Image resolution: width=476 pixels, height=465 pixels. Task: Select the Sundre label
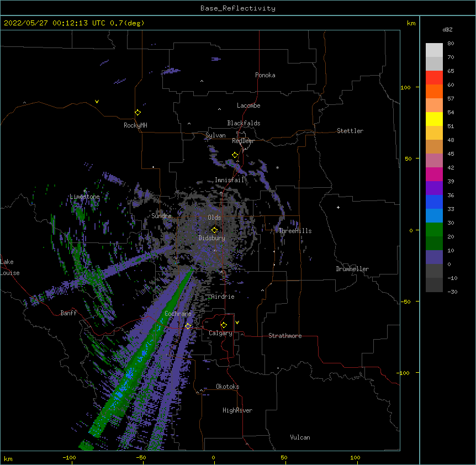(x=161, y=216)
